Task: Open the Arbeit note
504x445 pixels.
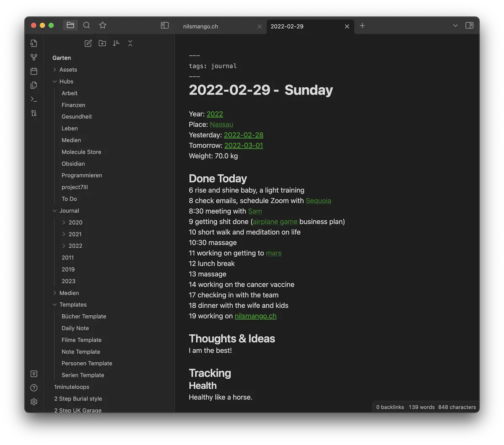Action: 70,93
